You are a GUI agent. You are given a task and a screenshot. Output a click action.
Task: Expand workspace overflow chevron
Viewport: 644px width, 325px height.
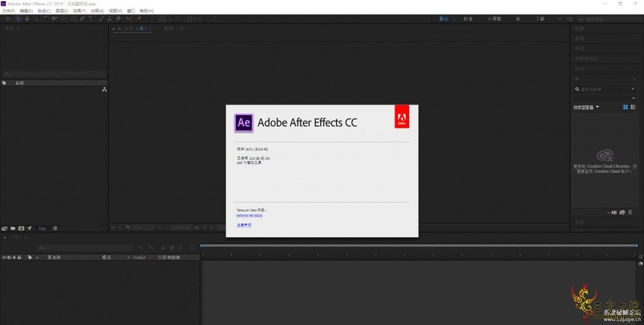[559, 19]
